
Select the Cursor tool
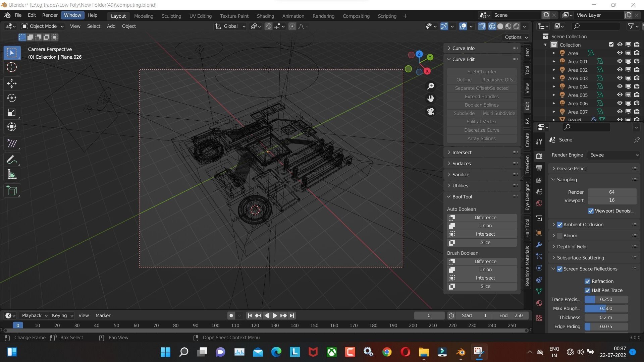(12, 67)
